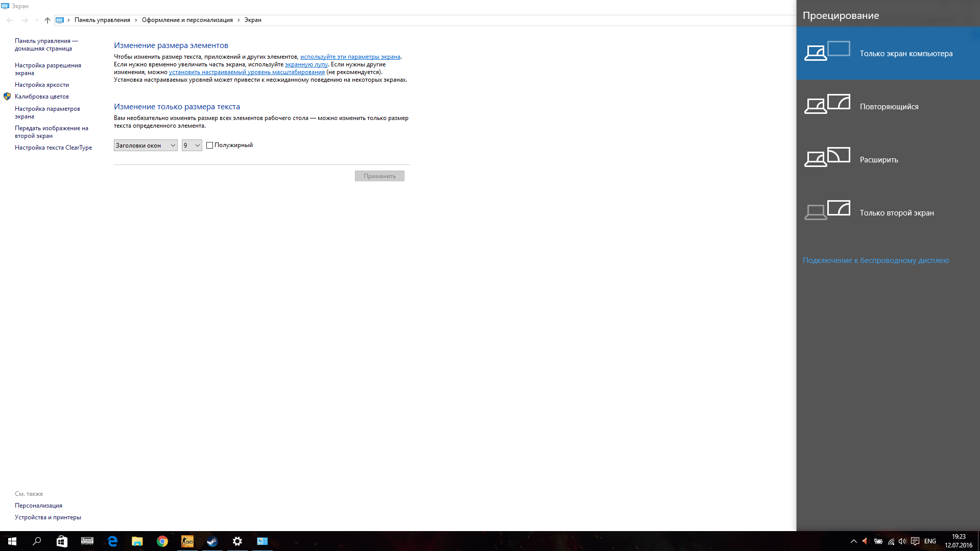Open Панель управления домашняя страница link

click(46, 44)
